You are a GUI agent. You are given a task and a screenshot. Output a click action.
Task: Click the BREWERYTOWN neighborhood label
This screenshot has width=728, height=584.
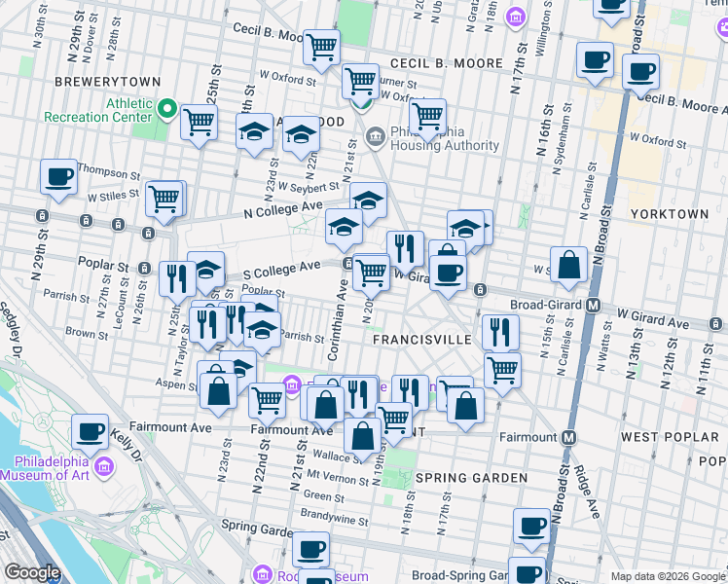coord(108,82)
